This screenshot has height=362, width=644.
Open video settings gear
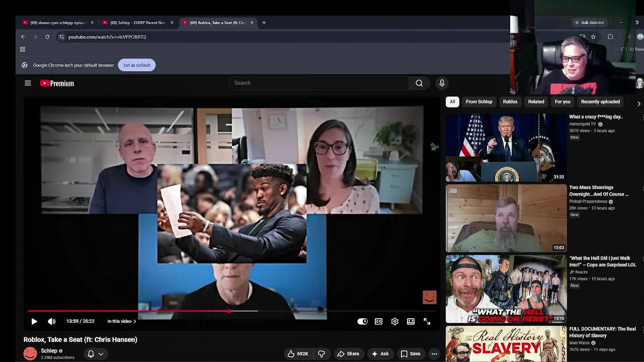click(x=394, y=321)
